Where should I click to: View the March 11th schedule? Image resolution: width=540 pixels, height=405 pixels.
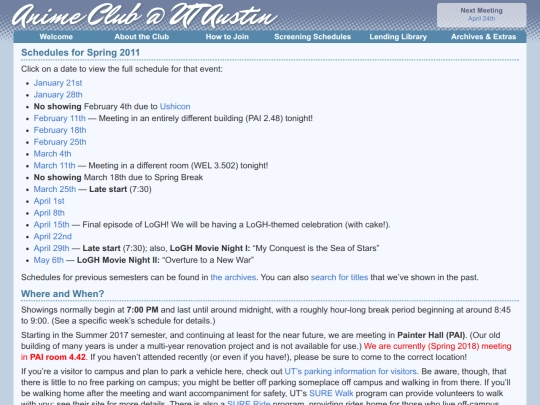54,166
